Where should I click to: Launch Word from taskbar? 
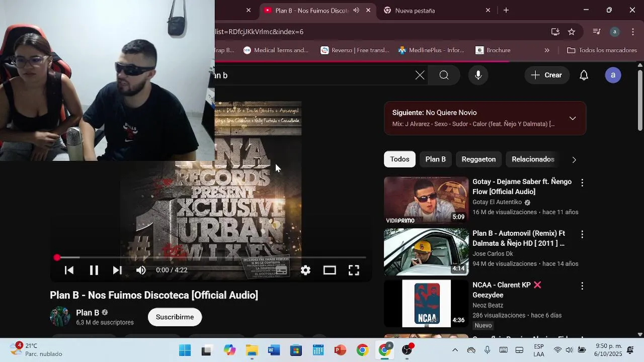[274, 350]
